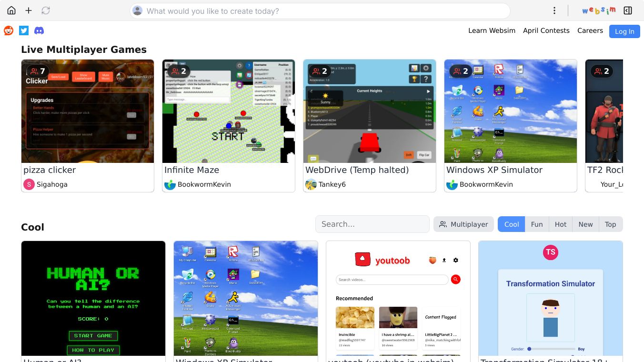The image size is (644, 362).
Task: Click the player count badge on pizza clicker
Action: (38, 71)
